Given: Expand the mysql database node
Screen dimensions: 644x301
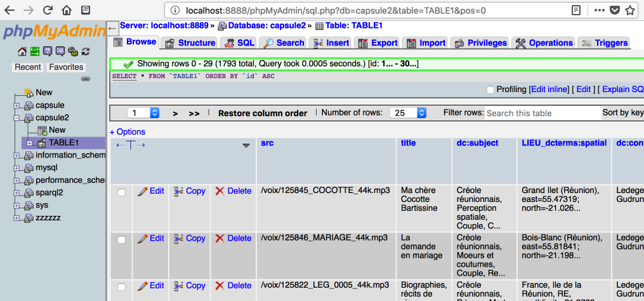Looking at the screenshot, I should [16, 168].
